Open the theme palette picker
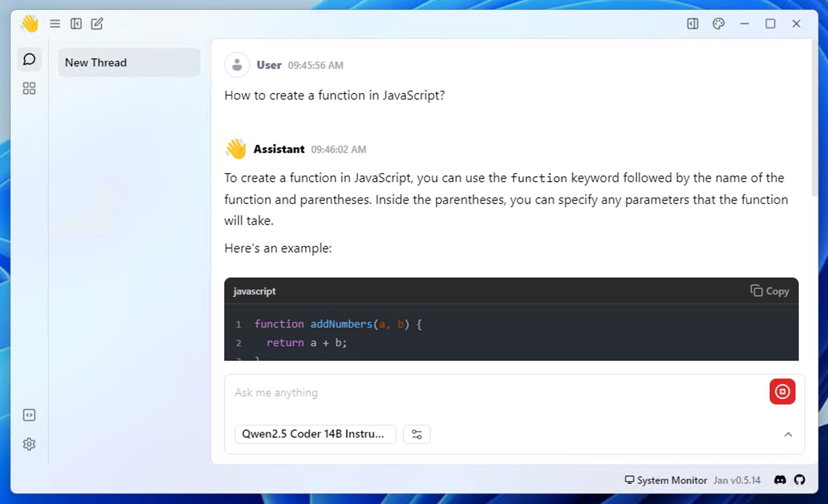Viewport: 828px width, 504px height. [718, 24]
